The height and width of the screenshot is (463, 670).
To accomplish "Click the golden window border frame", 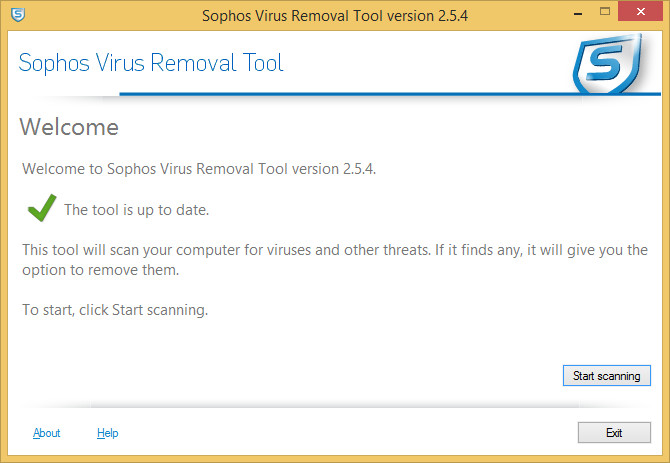I will [3, 239].
